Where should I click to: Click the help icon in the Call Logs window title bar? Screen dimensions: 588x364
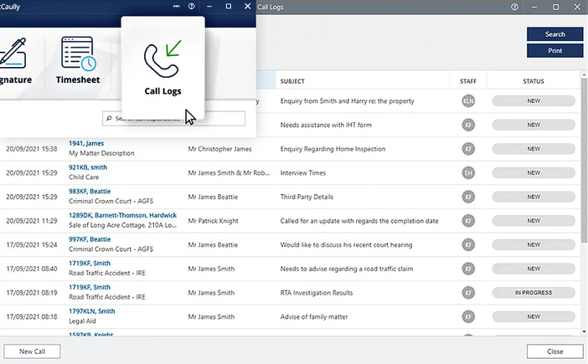(x=514, y=7)
